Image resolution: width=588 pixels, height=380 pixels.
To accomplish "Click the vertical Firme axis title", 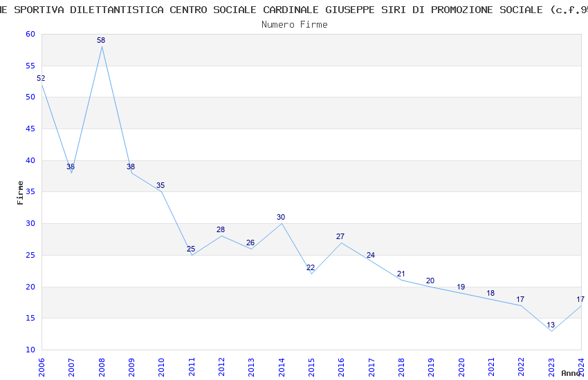I will (x=20, y=193).
